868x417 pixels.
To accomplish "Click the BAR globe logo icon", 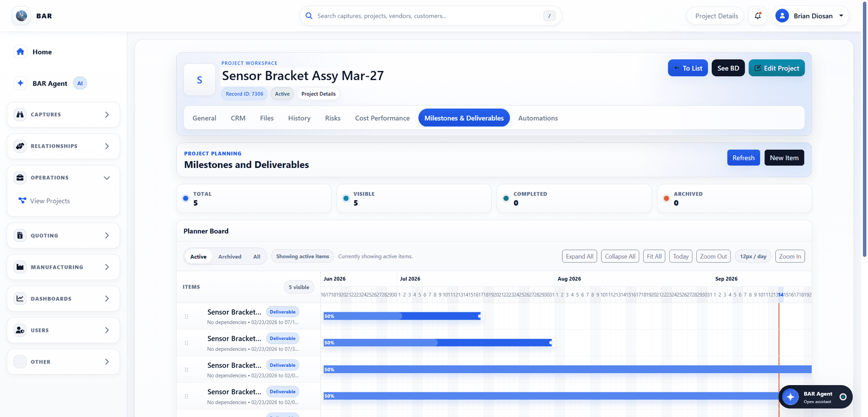I will point(21,15).
